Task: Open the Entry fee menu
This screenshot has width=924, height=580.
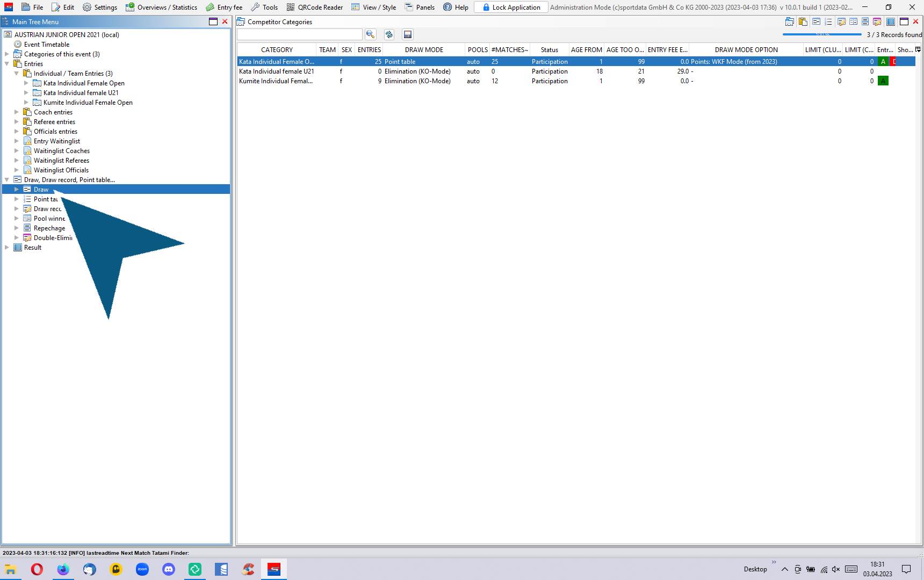Action: click(224, 7)
